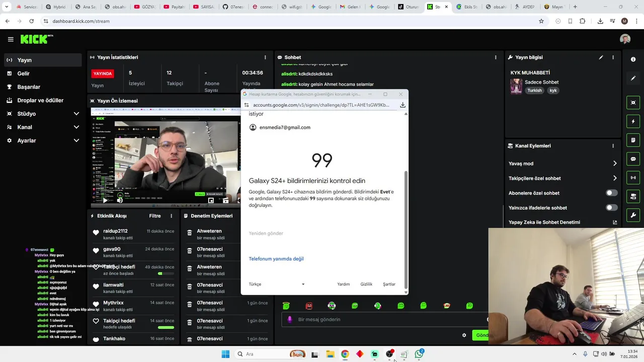Open chat settings gear icon
The width and height of the screenshot is (644, 362).
[464, 335]
